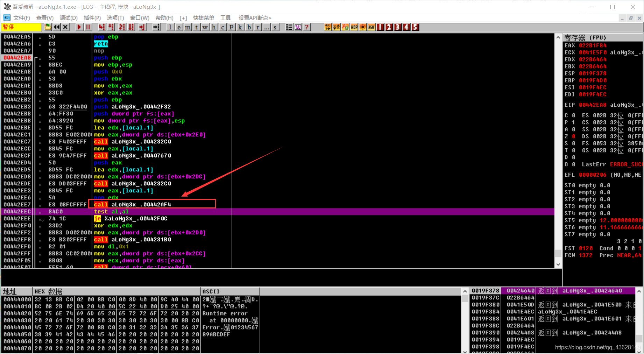Viewport: 644px width, 354px height.
Task: Toggle the C flag value
Action: tap(574, 115)
